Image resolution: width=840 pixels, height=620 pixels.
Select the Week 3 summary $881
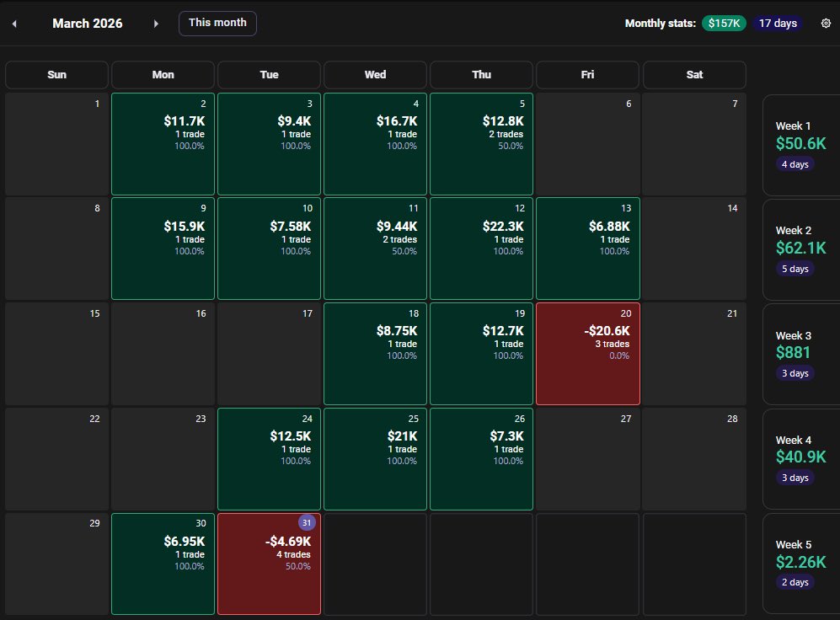point(801,354)
